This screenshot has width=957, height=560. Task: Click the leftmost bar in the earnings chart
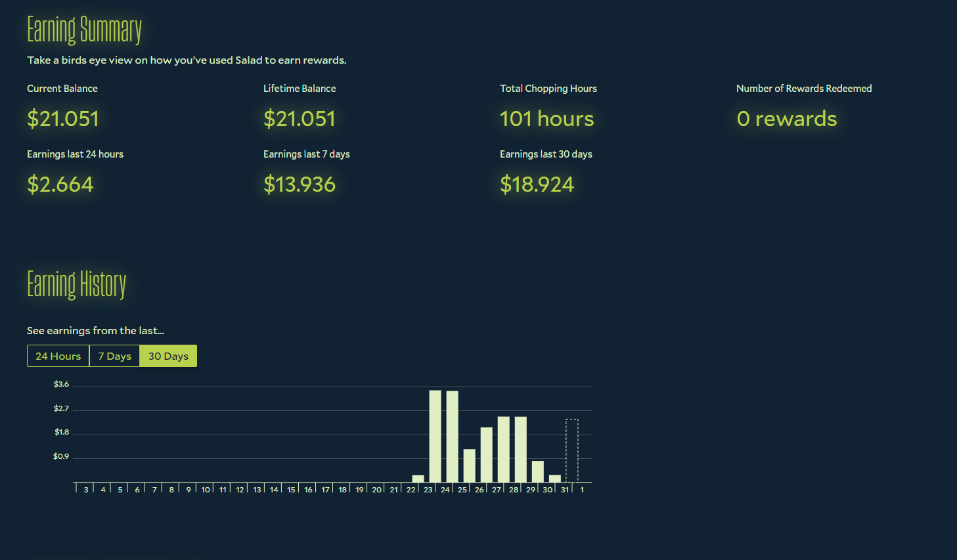[418, 479]
